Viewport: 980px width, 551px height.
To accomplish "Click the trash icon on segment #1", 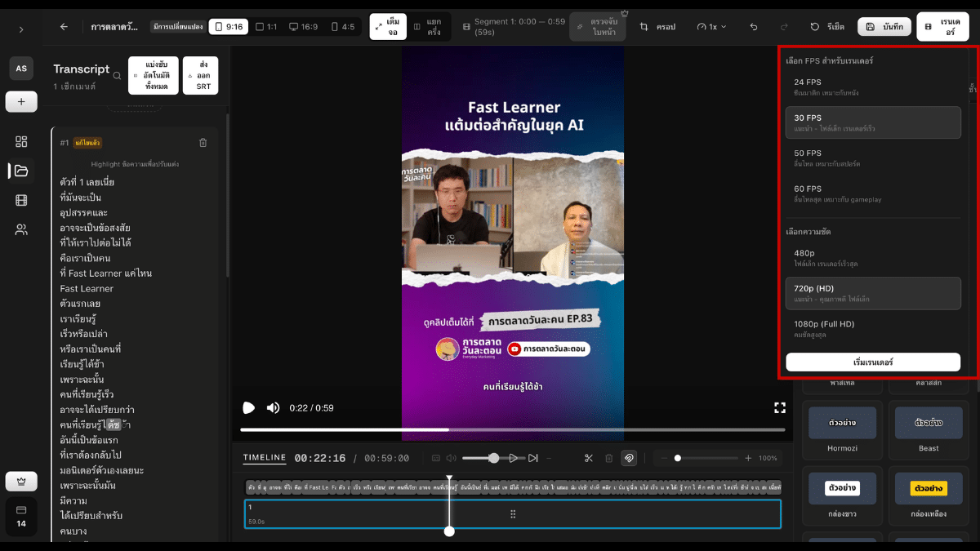I will [203, 143].
